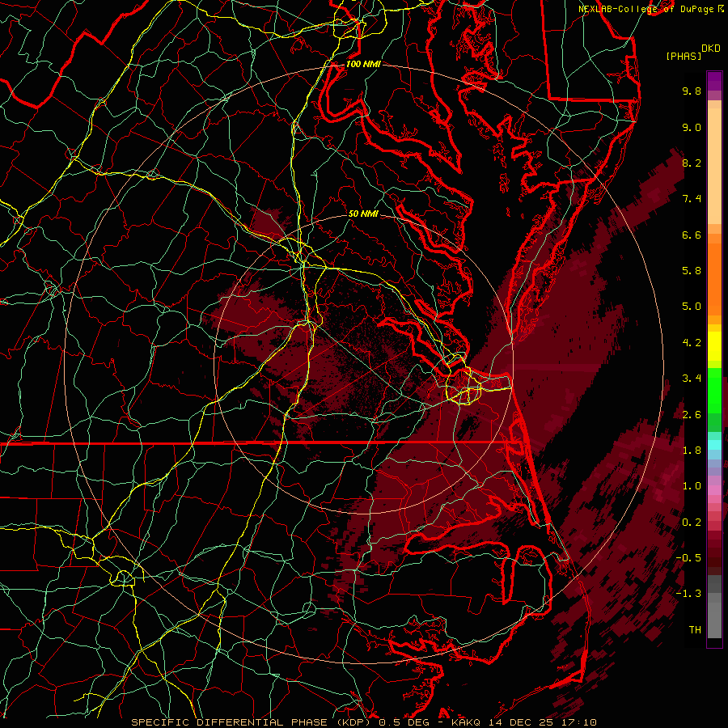This screenshot has width=728, height=728.
Task: Pick the peach segment of the color bar
Action: pos(714,166)
